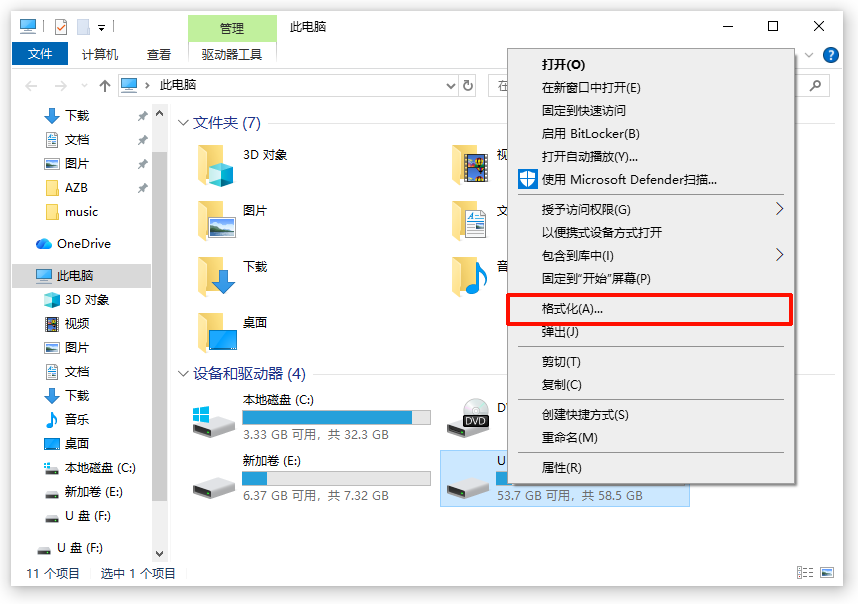Open the 文件 menu button

(40, 55)
